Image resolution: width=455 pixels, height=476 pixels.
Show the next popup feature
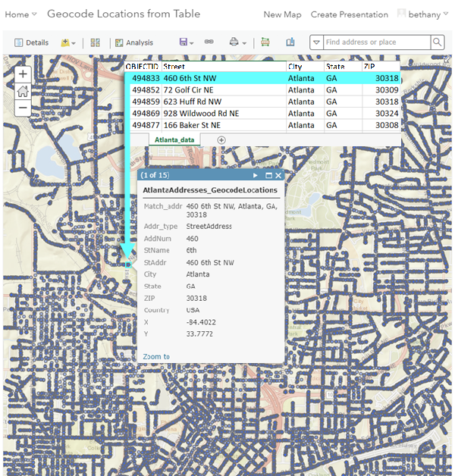tap(255, 175)
